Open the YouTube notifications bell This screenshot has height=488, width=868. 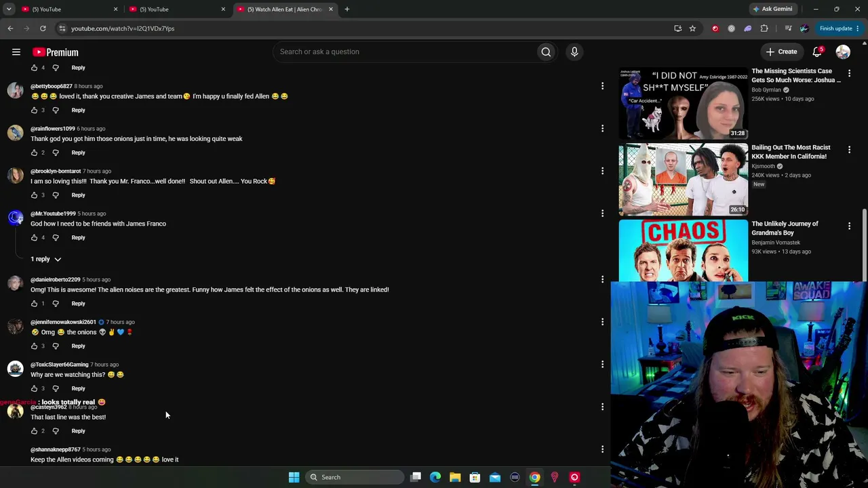click(818, 52)
